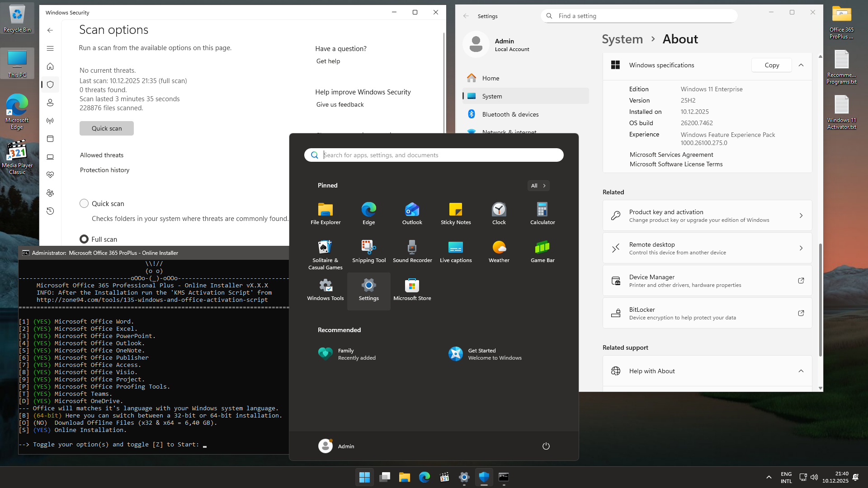Select the Firewall & network protection icon
This screenshot has height=488, width=868.
pos(50,121)
